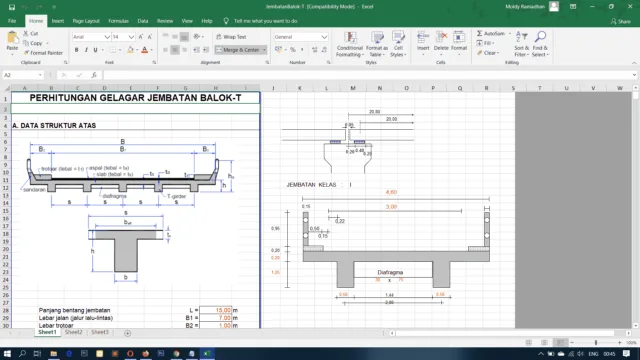
Task: Click the zoom slider handle
Action: (x=596, y=343)
